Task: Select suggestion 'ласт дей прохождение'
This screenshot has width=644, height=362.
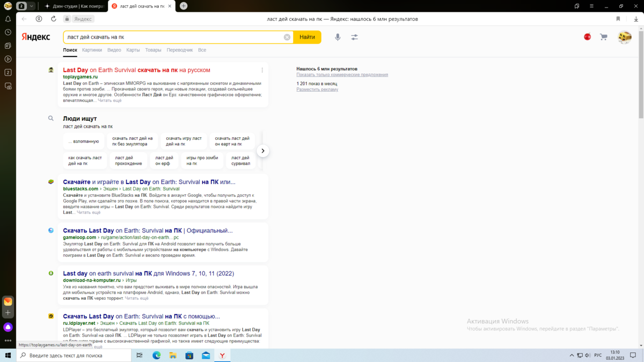Action: 129,160
